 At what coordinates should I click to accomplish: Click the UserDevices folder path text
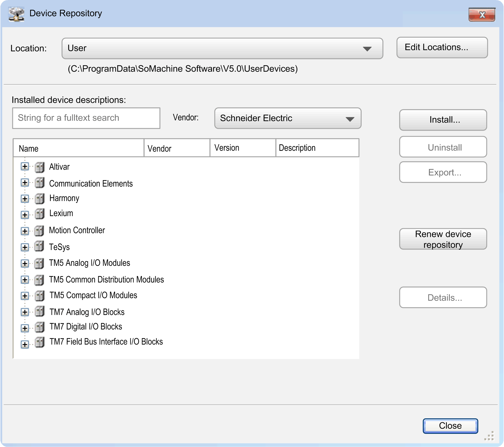pos(183,69)
